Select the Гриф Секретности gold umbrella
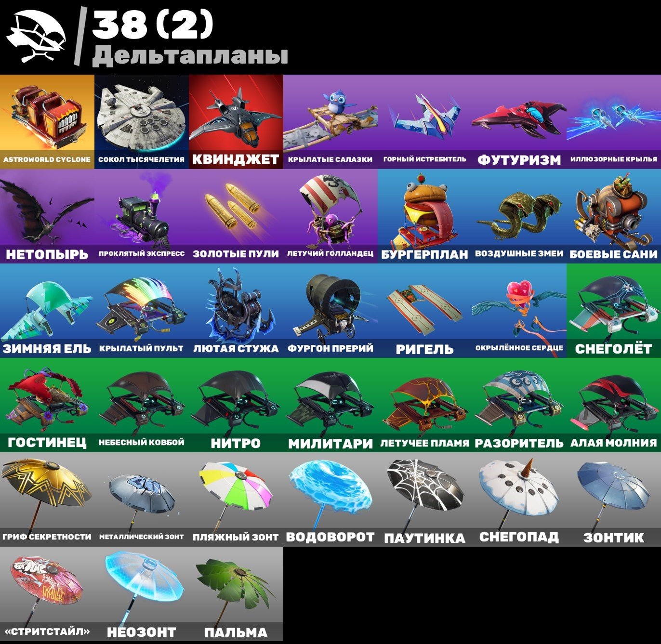 47,499
